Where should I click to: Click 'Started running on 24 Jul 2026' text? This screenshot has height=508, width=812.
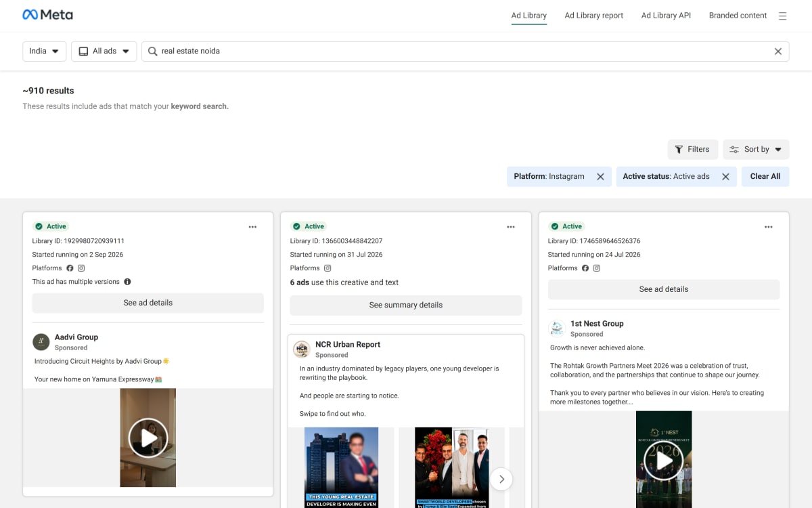(594, 255)
